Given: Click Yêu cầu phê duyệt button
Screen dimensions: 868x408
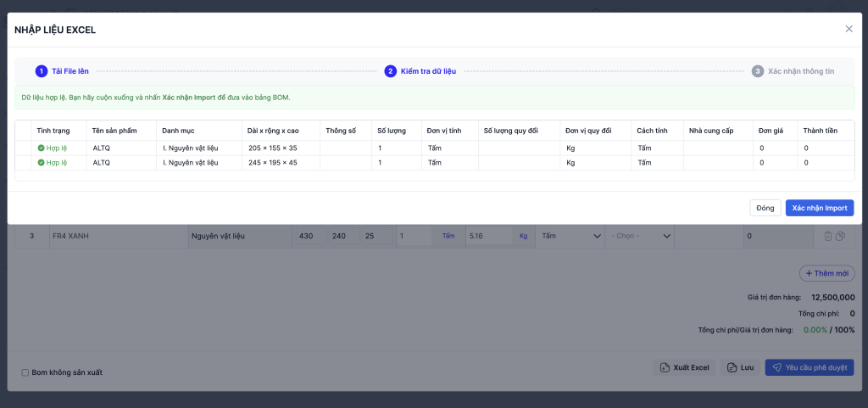Looking at the screenshot, I should click(810, 367).
